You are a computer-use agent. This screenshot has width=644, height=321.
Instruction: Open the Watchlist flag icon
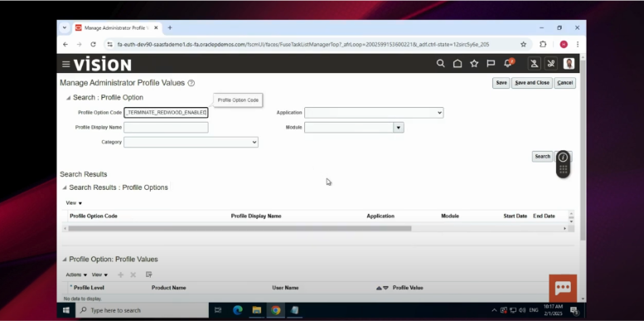(x=491, y=64)
